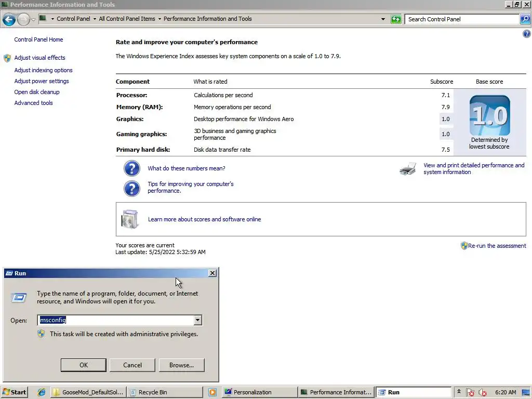
Task: Open help with the blue question icon
Action: tap(527, 34)
